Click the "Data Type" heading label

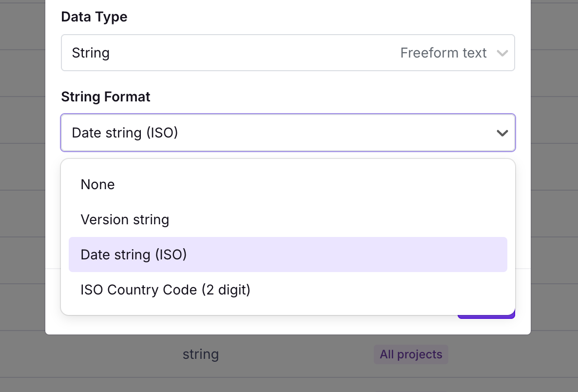94,17
